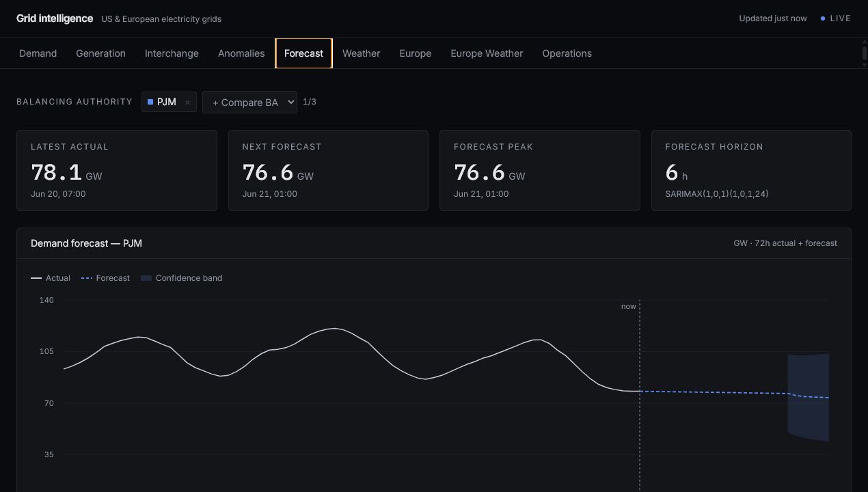
Task: Go to the Operations tab
Action: 567,53
